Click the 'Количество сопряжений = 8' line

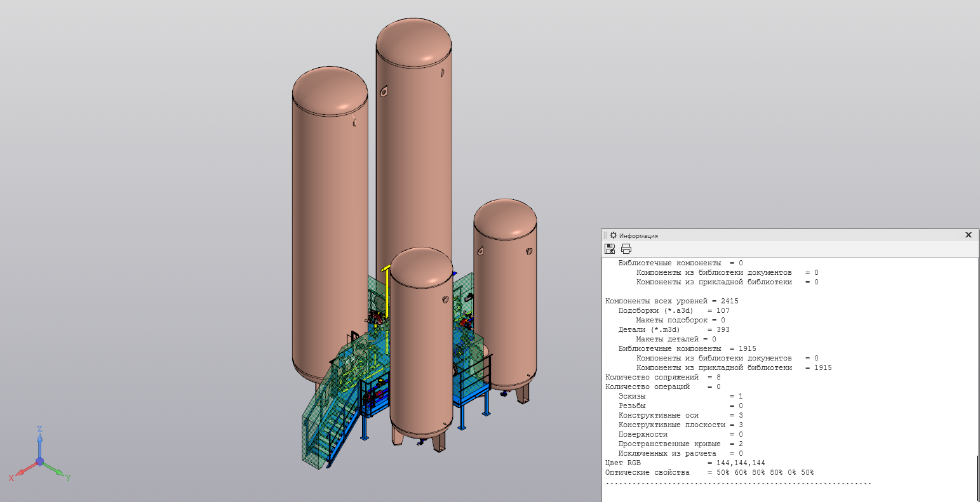662,378
